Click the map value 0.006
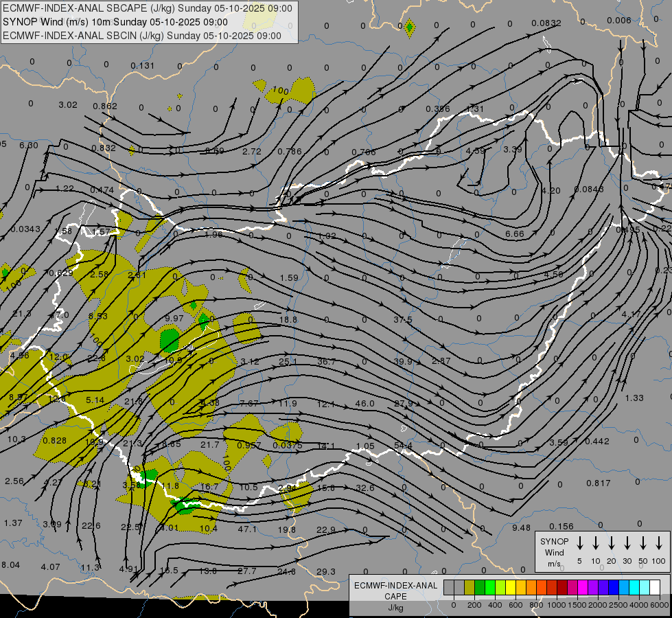Image resolution: width=672 pixels, height=618 pixels. 619,20
